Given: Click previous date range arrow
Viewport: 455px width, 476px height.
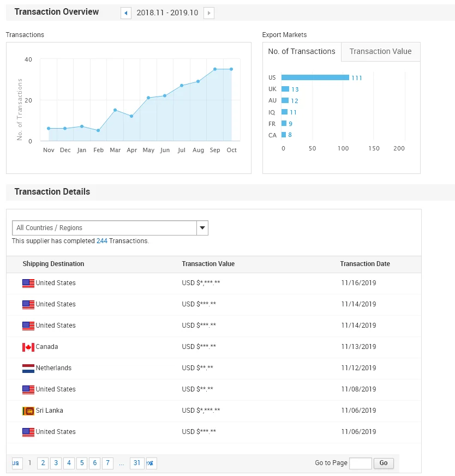Looking at the screenshot, I should tap(126, 13).
